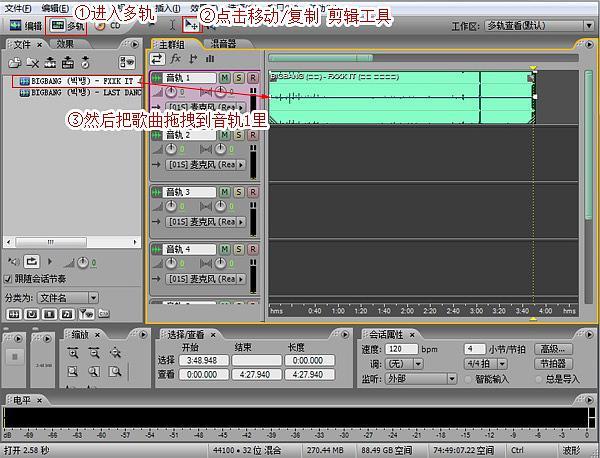This screenshot has width=600, height=458.
Task: Select the Move/Copy Clip tool
Action: coord(191,25)
